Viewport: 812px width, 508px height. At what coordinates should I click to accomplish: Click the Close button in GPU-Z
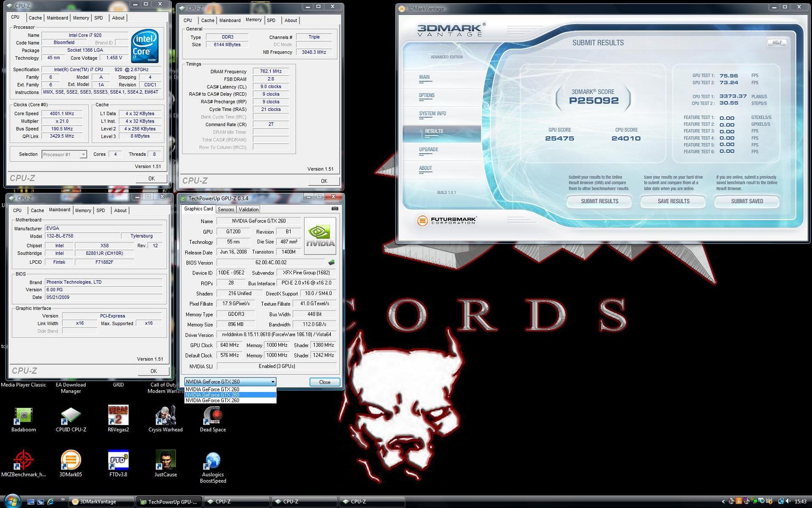point(325,382)
